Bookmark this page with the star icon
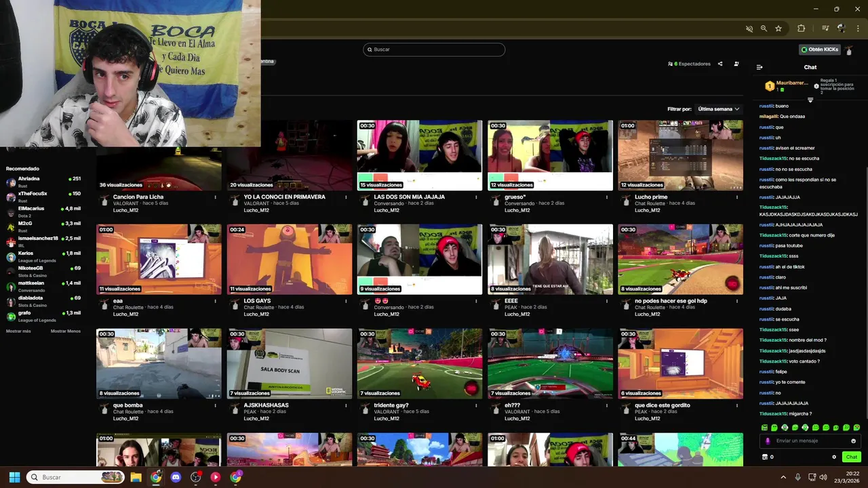The height and width of the screenshot is (488, 868). 778,28
